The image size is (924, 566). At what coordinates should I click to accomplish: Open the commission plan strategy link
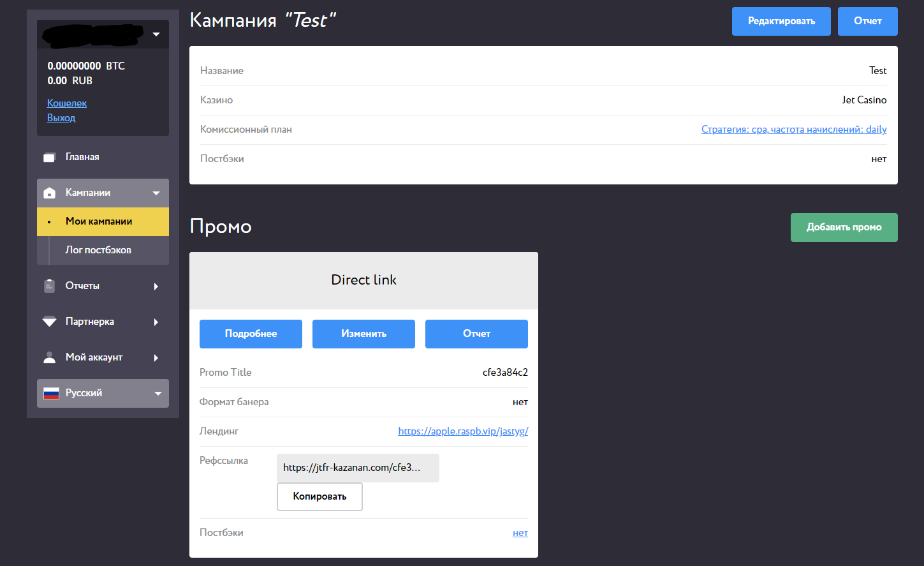click(x=794, y=130)
